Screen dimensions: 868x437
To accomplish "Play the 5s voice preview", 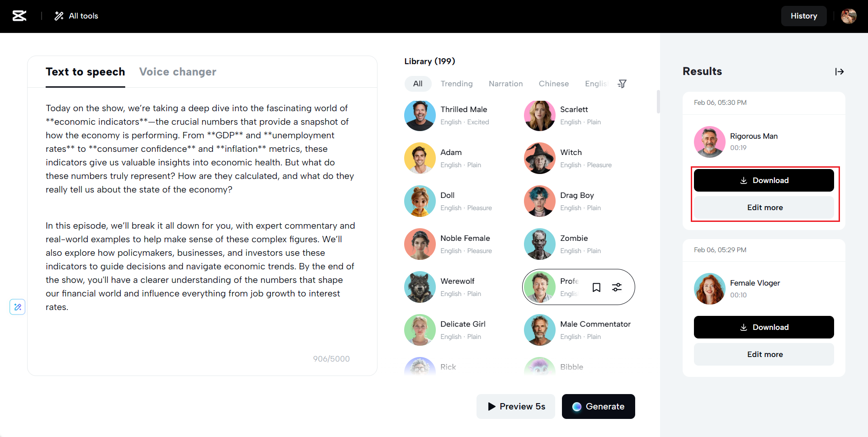I will (x=515, y=406).
